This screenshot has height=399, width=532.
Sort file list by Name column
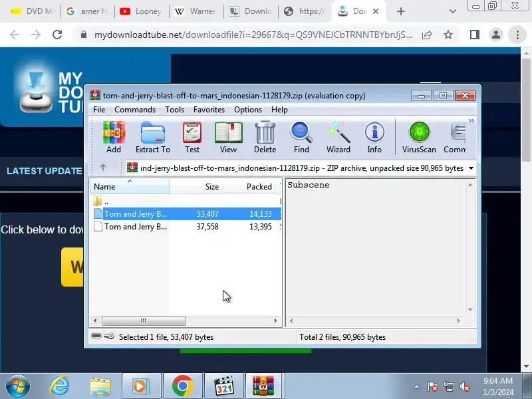coord(130,187)
